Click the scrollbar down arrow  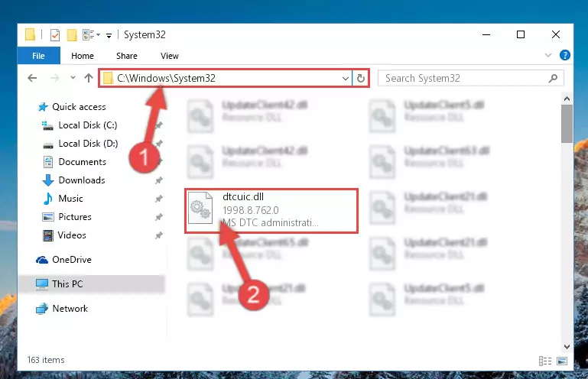point(567,347)
